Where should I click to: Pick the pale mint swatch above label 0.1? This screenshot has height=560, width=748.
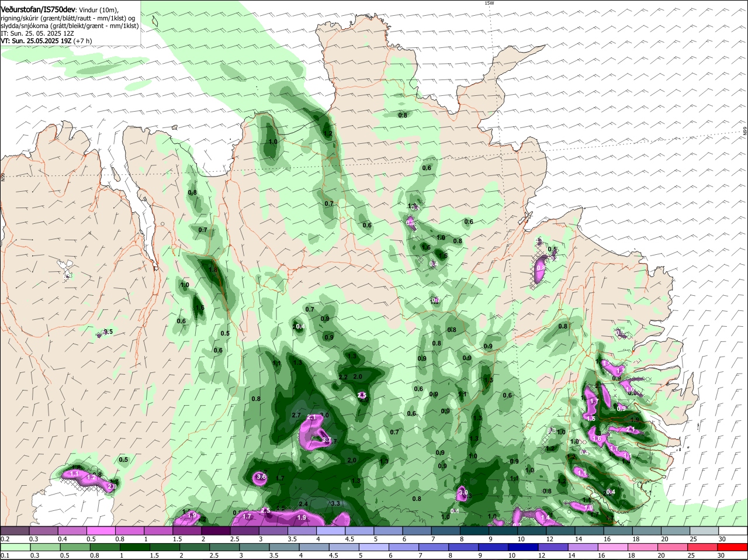pyautogui.click(x=16, y=547)
